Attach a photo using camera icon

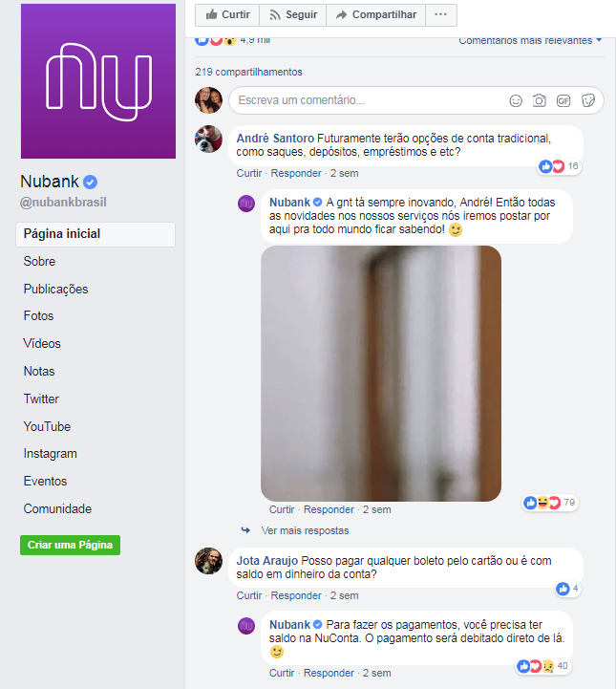point(540,100)
